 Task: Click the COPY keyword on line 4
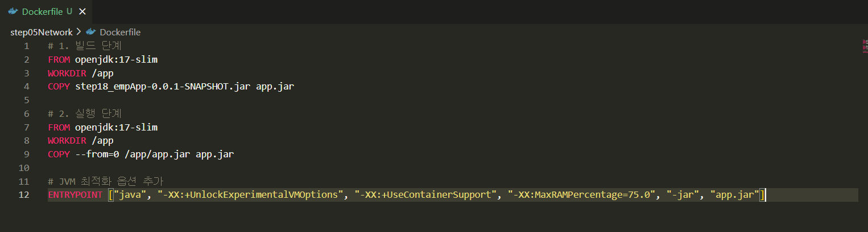tap(59, 87)
